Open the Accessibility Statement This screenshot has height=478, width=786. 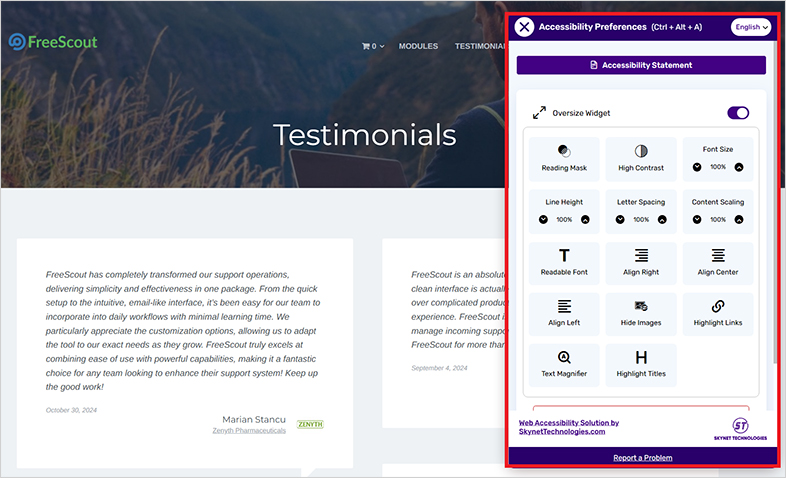(641, 65)
